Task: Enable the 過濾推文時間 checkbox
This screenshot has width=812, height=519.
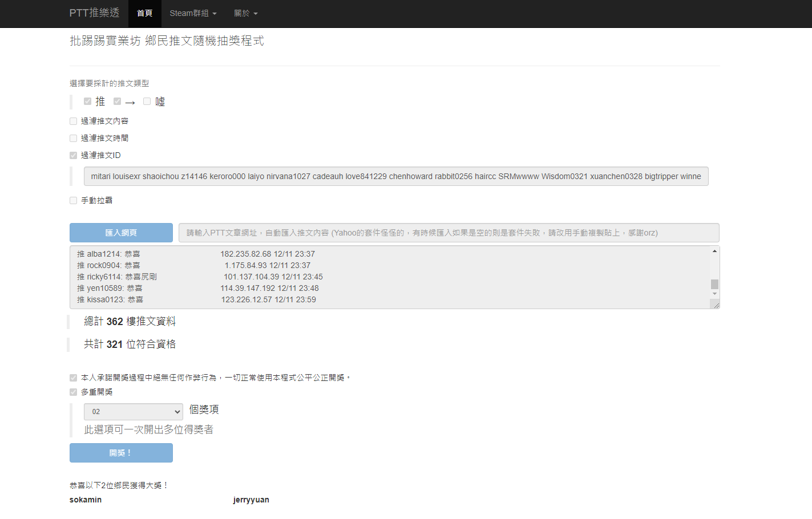Action: 73,138
